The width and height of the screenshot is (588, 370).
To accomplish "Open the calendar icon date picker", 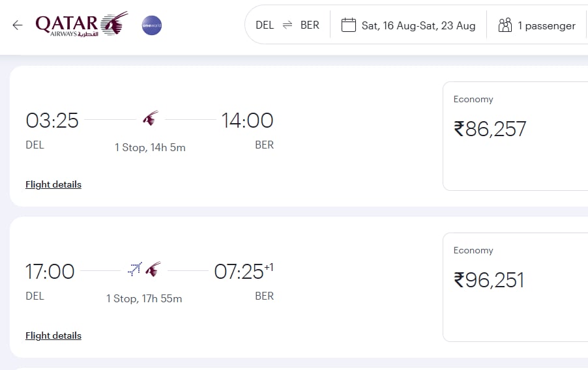I will (x=348, y=25).
